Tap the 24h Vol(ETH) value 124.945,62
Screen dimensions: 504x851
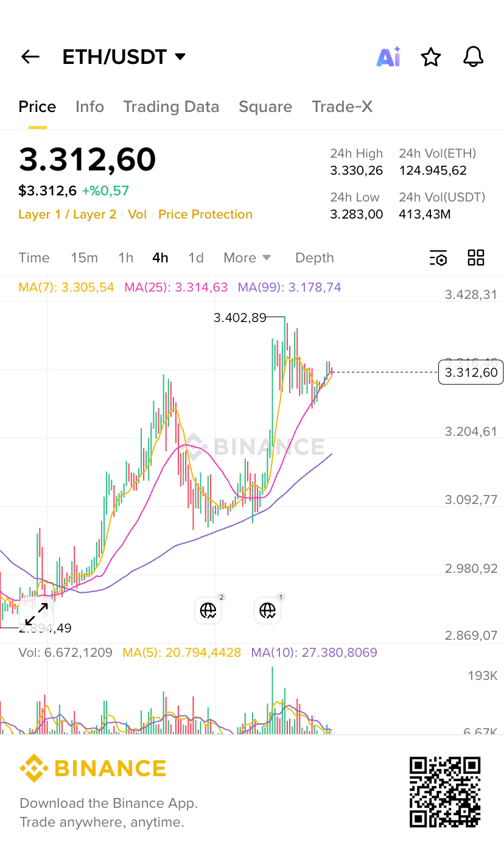coord(433,171)
